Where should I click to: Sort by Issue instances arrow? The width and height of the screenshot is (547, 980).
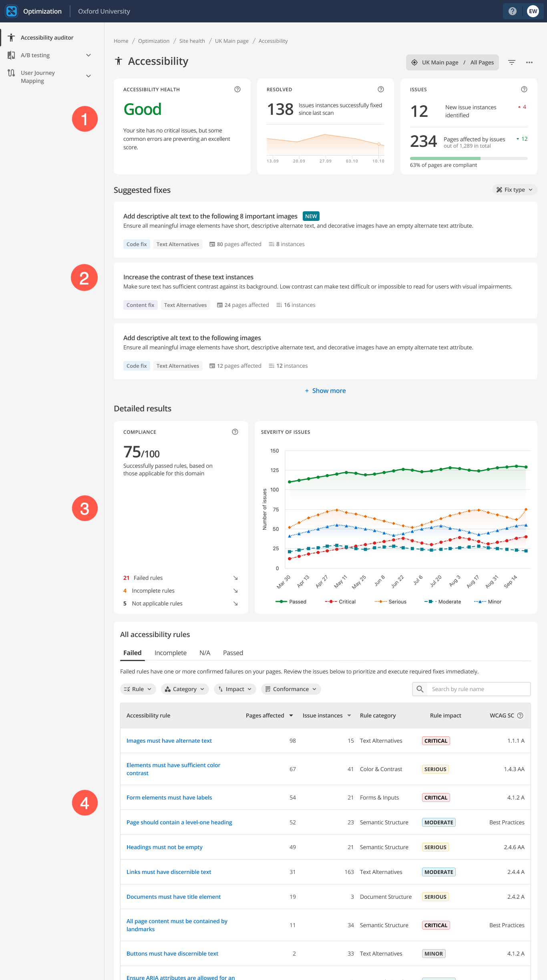(x=349, y=715)
